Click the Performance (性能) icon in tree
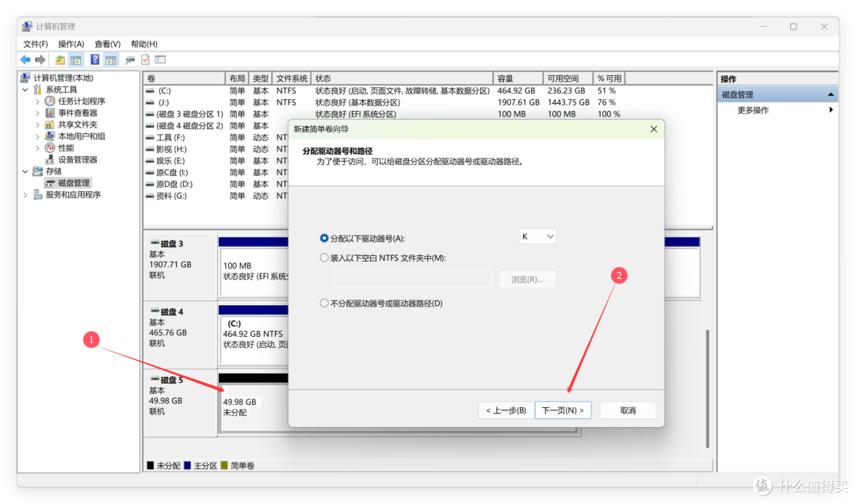Screen dimensions: 856x504 [x=50, y=148]
